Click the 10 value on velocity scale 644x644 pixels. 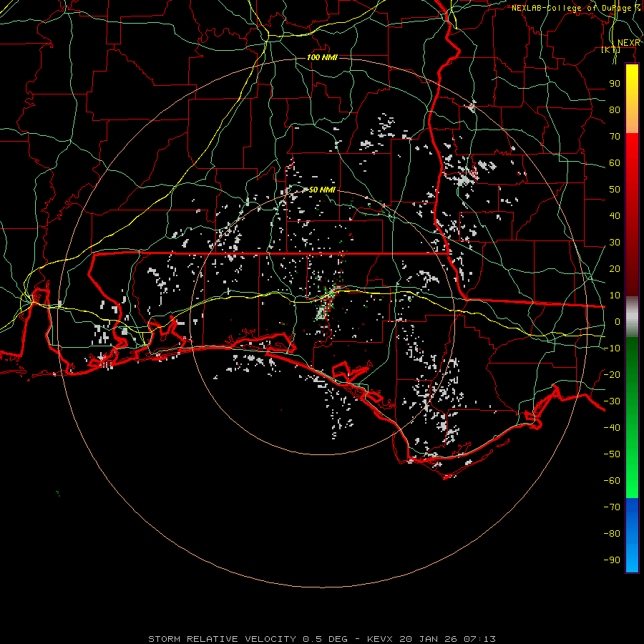pos(615,296)
